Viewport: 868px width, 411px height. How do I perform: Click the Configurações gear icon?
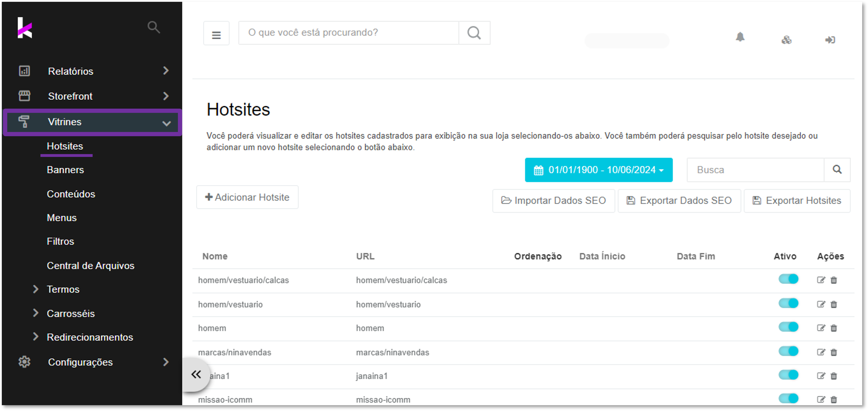24,362
